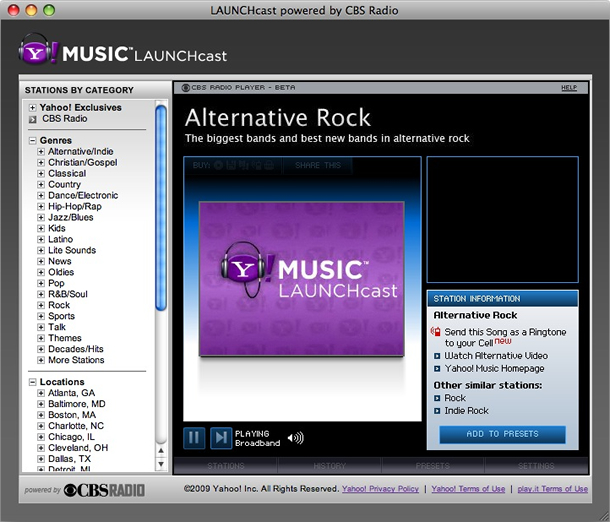
Task: Click Send this Song as a Ringtone link
Action: (505, 337)
